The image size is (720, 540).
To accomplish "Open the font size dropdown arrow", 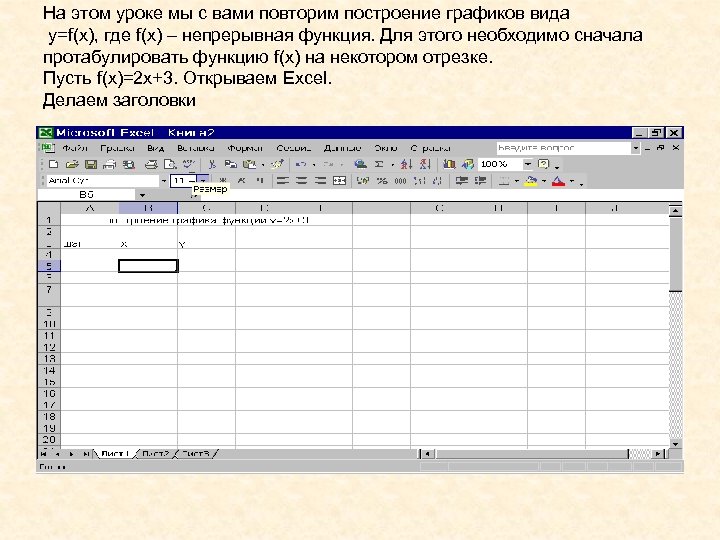I will coord(203,180).
